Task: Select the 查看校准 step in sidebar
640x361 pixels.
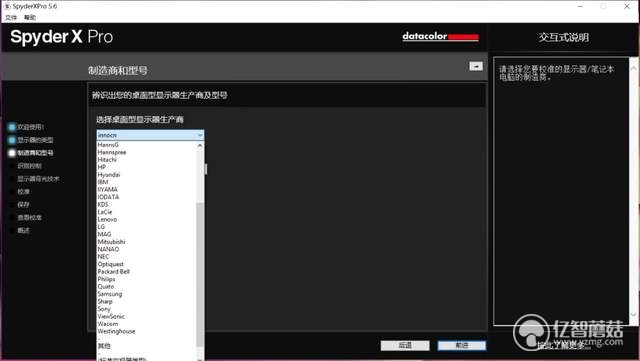Action: [29, 218]
